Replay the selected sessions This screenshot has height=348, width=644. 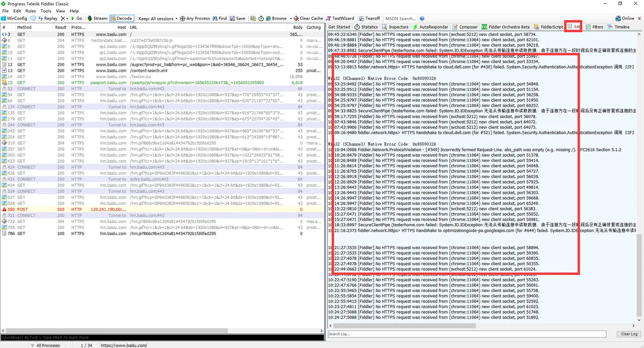(48, 18)
